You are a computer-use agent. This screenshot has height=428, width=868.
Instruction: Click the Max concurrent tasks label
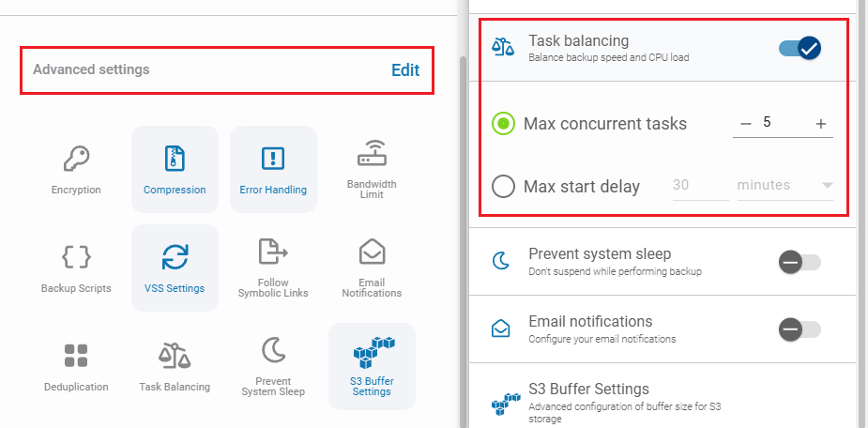(x=605, y=124)
